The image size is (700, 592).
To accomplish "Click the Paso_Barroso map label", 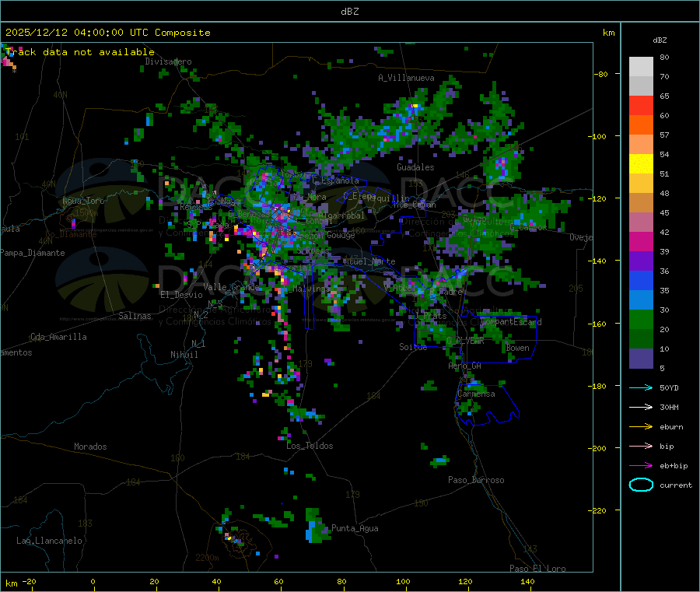I will click(476, 481).
